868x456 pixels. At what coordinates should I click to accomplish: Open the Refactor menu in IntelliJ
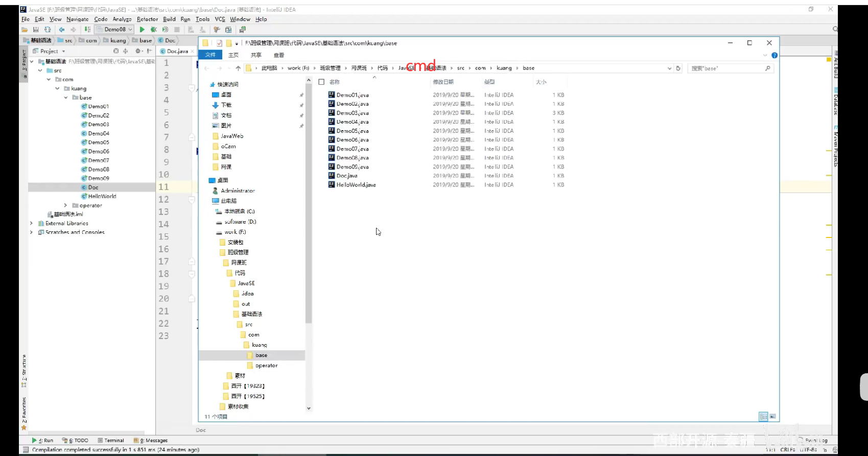coord(148,19)
